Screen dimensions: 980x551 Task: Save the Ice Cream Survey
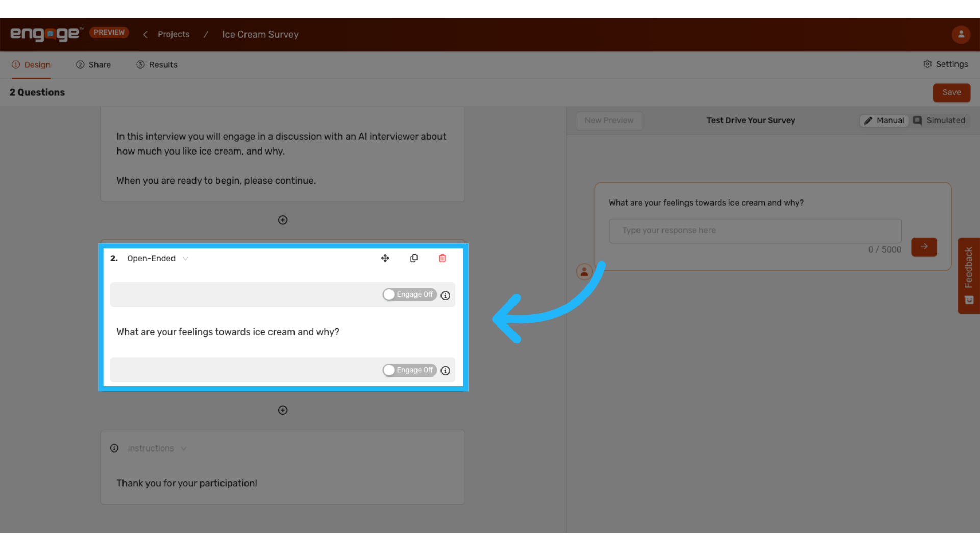click(x=951, y=92)
